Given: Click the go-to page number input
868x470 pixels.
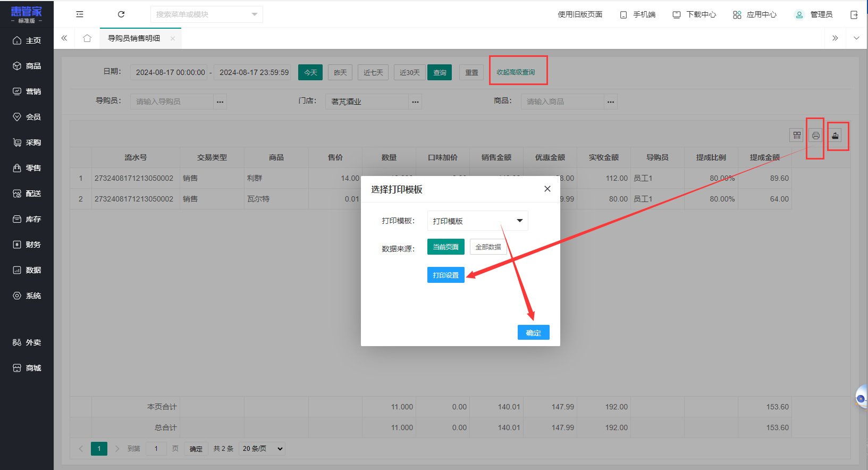Looking at the screenshot, I should click(156, 449).
